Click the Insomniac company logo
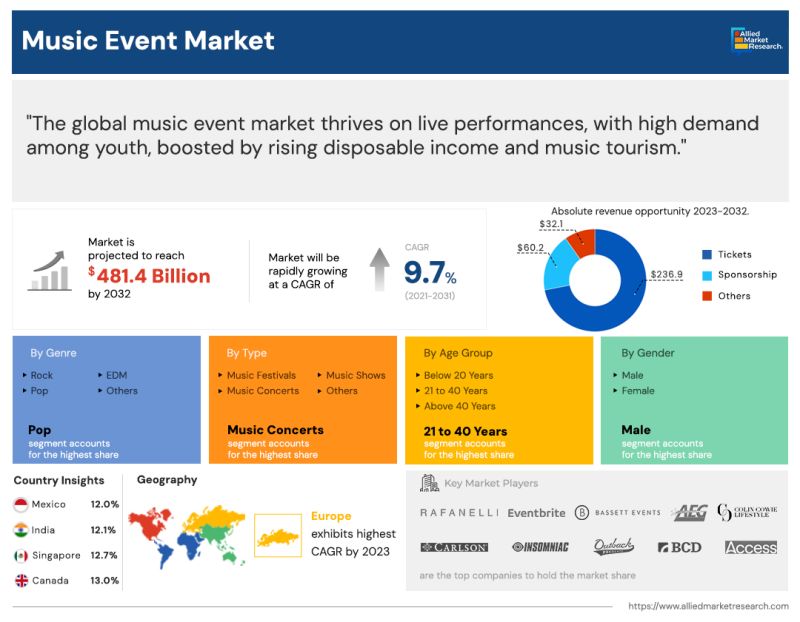 click(541, 547)
